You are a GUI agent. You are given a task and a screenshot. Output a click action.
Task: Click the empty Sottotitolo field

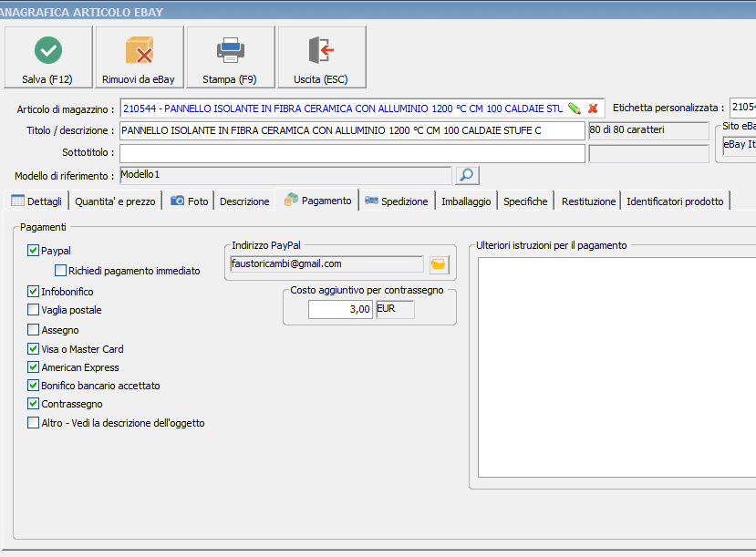[352, 153]
